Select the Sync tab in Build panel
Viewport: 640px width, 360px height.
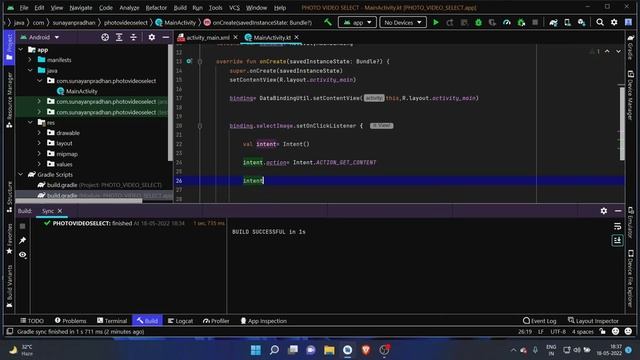coord(48,211)
